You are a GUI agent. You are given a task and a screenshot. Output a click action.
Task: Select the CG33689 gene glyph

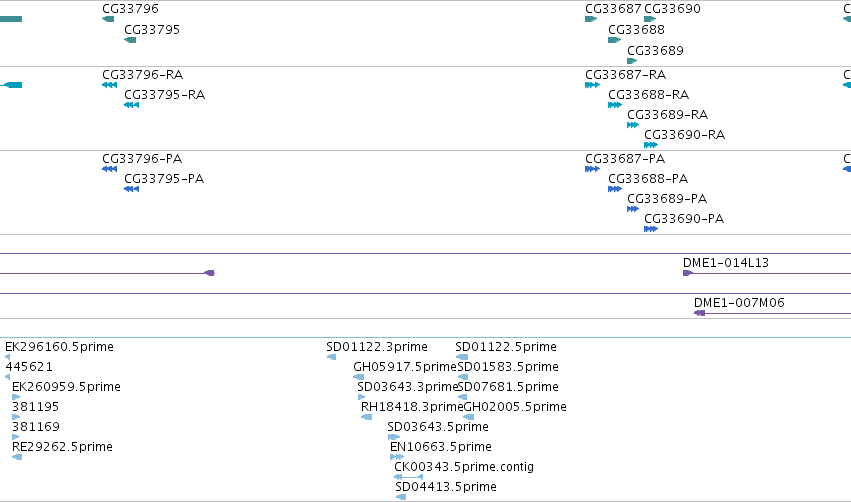pyautogui.click(x=632, y=61)
